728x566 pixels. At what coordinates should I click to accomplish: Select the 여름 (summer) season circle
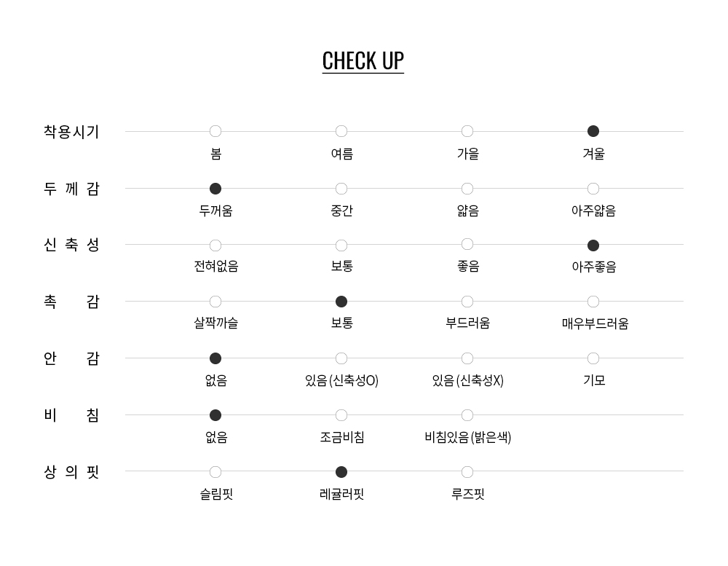[x=341, y=132]
